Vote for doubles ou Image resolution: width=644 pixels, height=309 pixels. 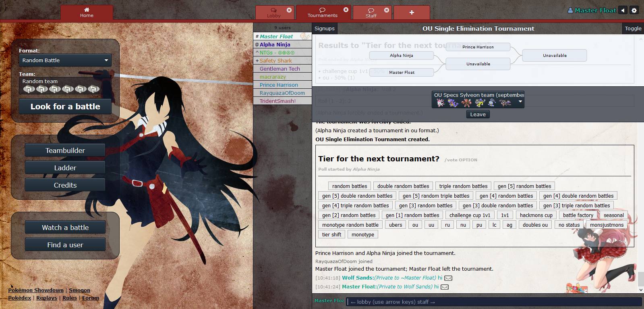tap(535, 225)
